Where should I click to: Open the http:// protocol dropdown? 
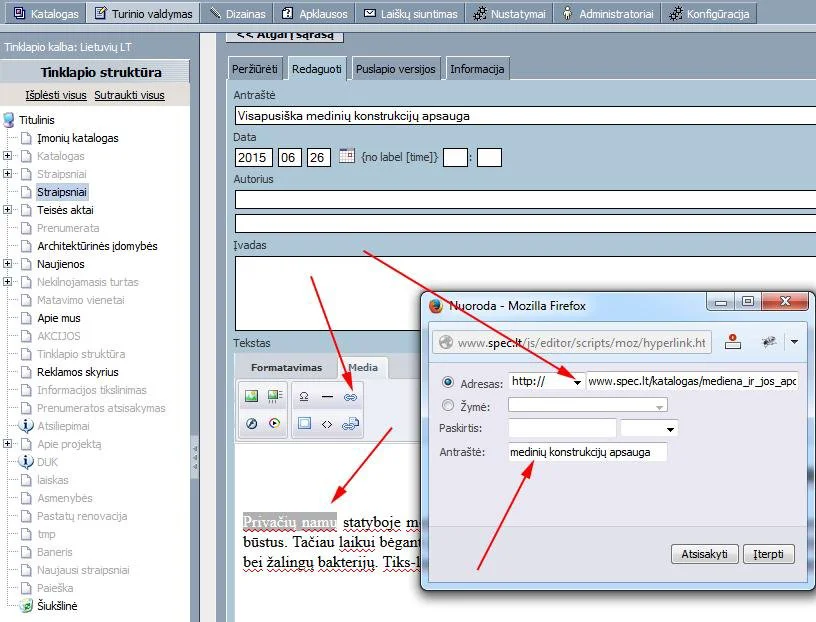click(x=546, y=382)
